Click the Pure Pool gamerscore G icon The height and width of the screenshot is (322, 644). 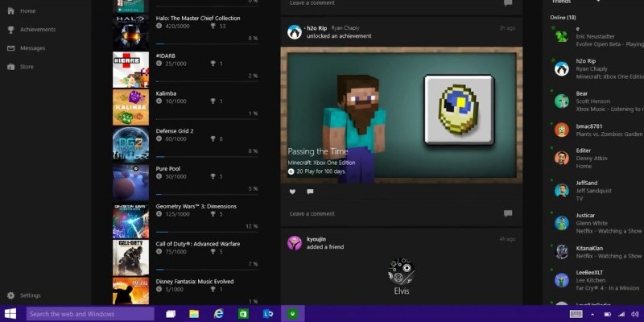[x=159, y=176]
